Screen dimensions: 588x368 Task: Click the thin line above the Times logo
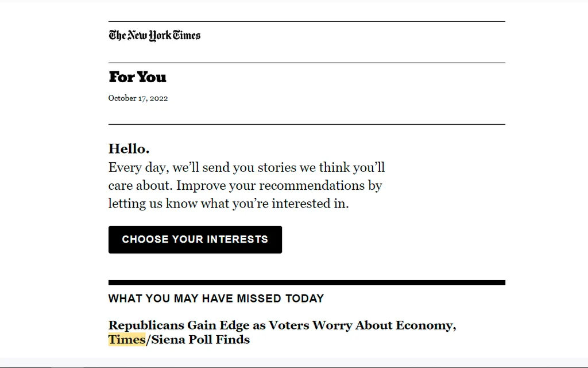tap(307, 22)
